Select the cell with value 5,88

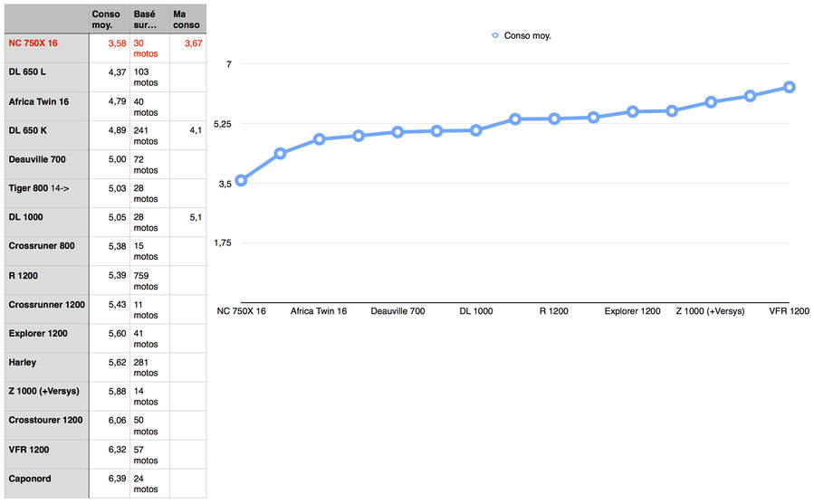click(110, 396)
